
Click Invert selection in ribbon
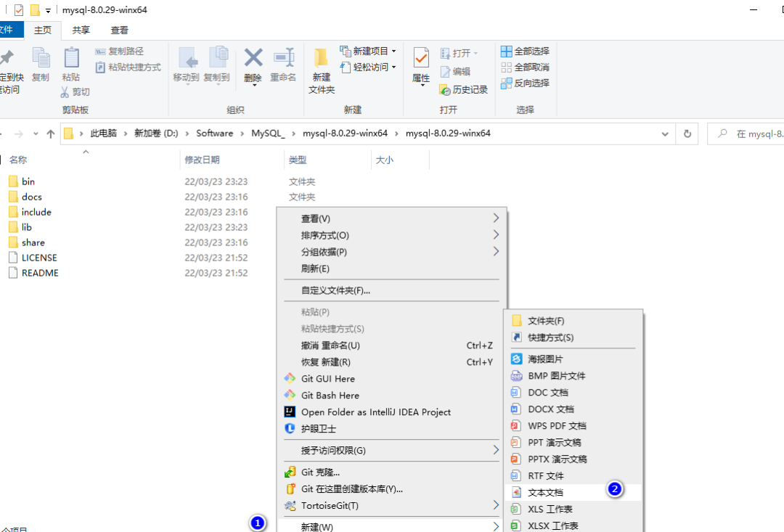click(525, 83)
